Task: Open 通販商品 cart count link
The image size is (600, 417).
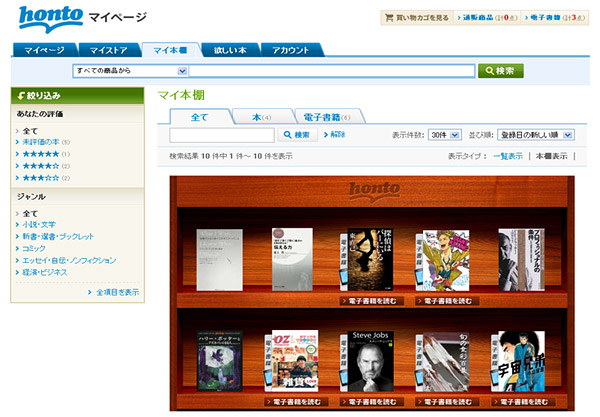Action: point(487,18)
